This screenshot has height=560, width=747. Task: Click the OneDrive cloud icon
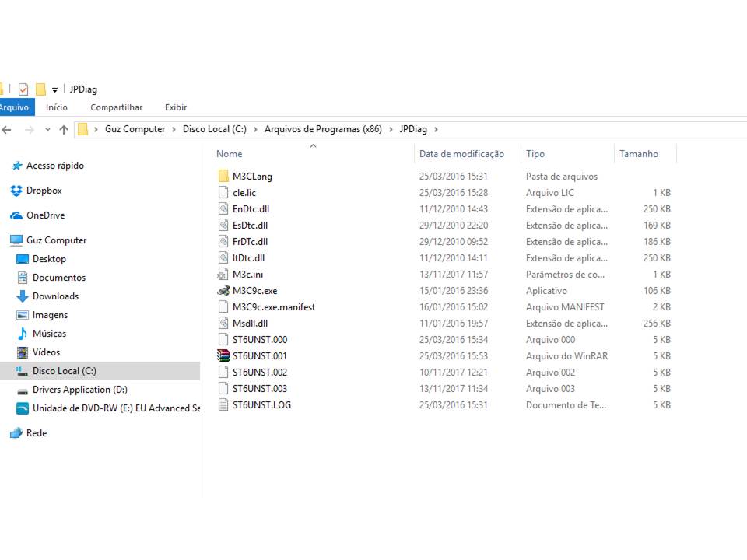16,215
